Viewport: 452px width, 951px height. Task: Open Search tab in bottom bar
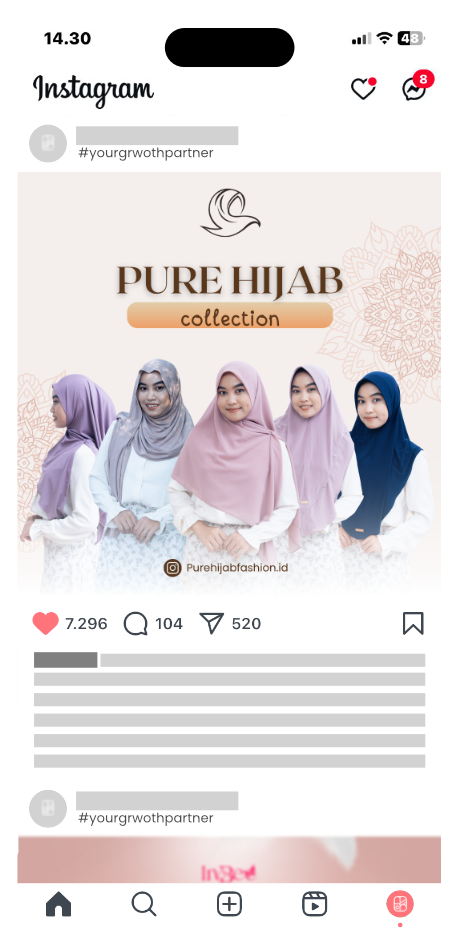coord(144,904)
